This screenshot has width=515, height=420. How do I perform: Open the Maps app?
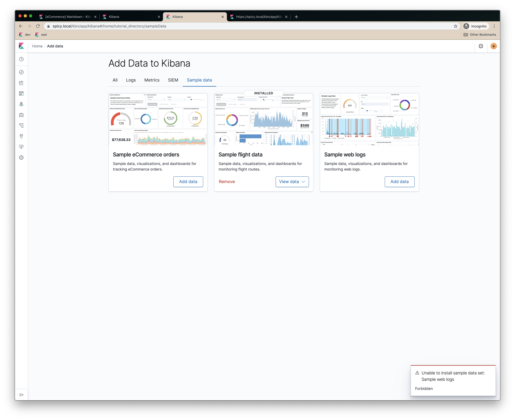click(21, 104)
